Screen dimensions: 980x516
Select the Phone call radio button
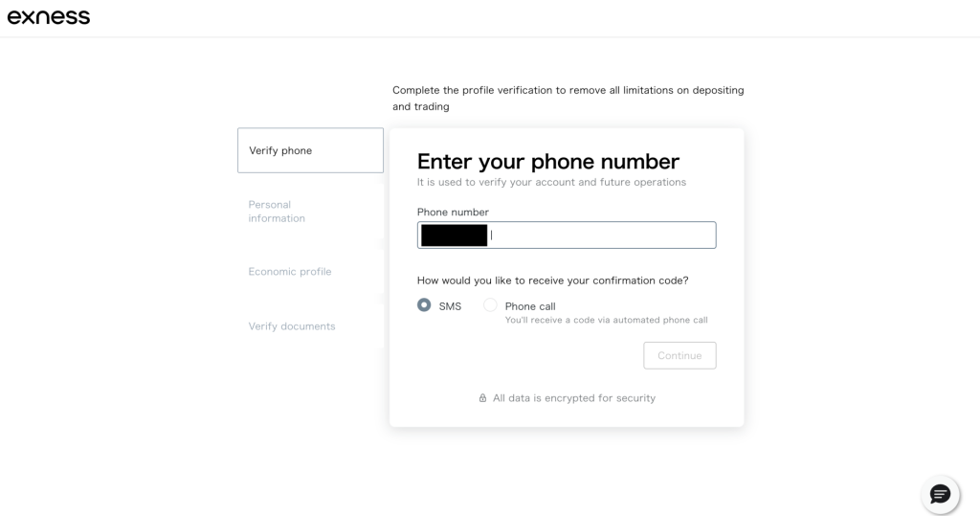[490, 305]
